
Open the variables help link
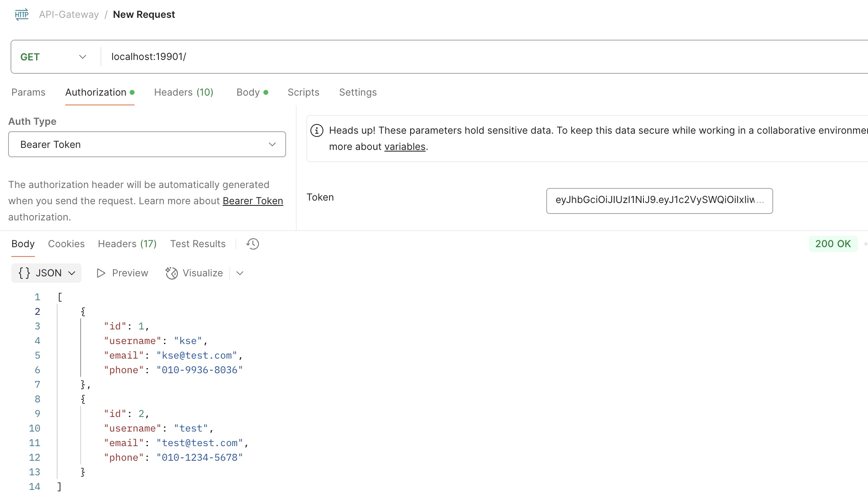[405, 147]
